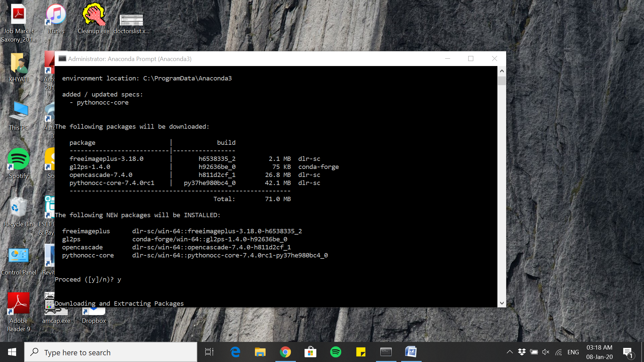The height and width of the screenshot is (362, 644).
Task: Click the scroll-down arrow in Anaconda Prompt
Action: tap(502, 303)
